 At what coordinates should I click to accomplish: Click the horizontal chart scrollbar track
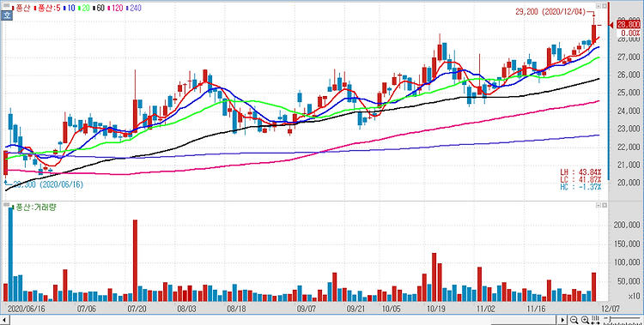283,320
